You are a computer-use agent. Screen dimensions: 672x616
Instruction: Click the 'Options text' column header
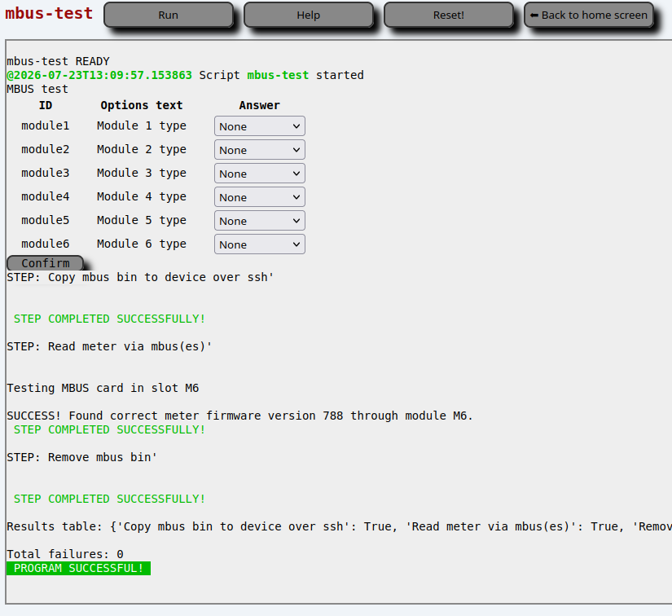(x=142, y=105)
